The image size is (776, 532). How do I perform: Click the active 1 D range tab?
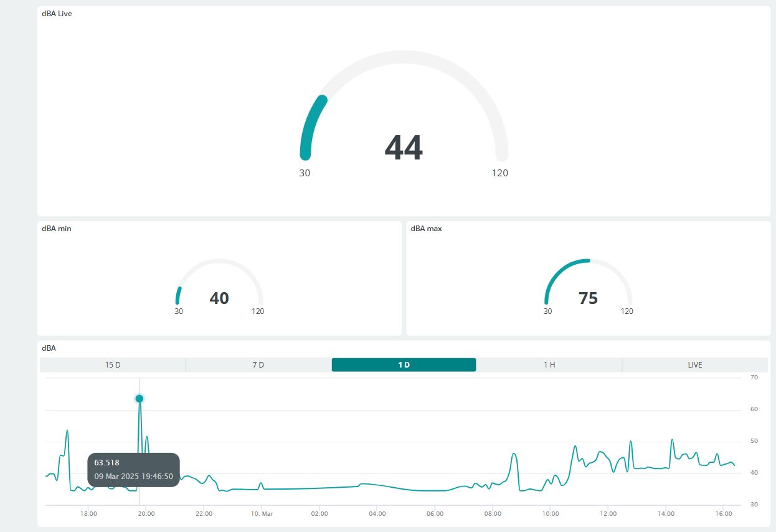coord(404,365)
